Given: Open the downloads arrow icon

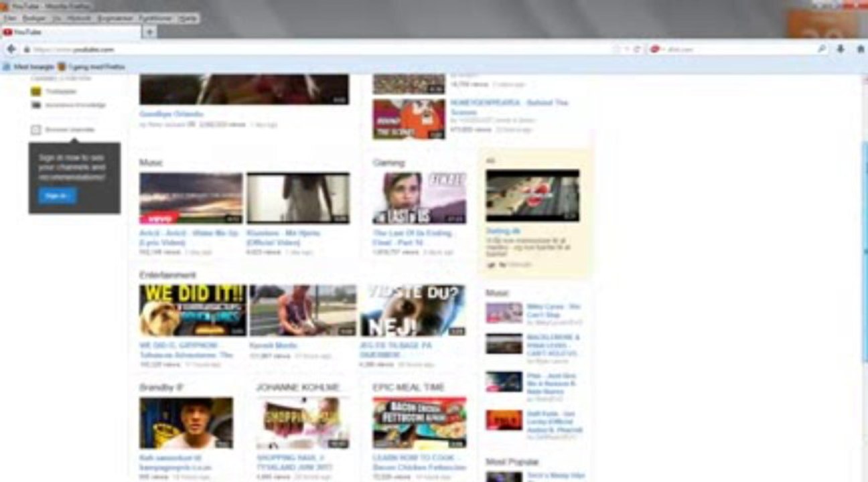Looking at the screenshot, I should [841, 50].
